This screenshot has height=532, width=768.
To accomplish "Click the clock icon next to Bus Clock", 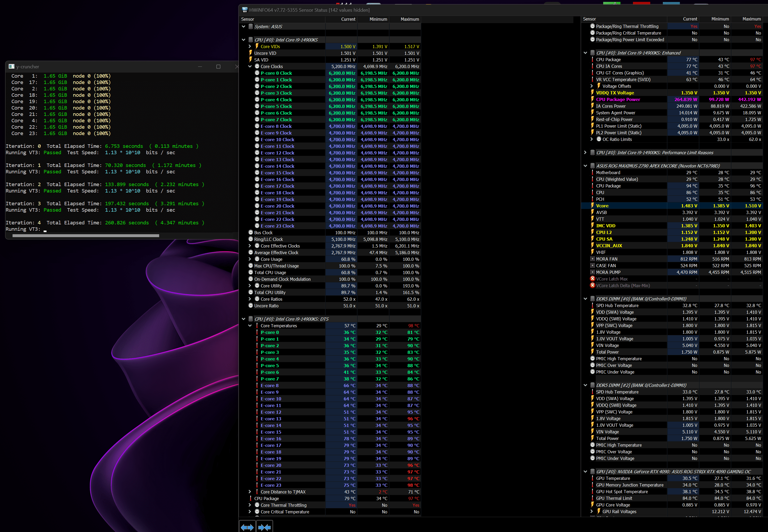I will click(251, 233).
